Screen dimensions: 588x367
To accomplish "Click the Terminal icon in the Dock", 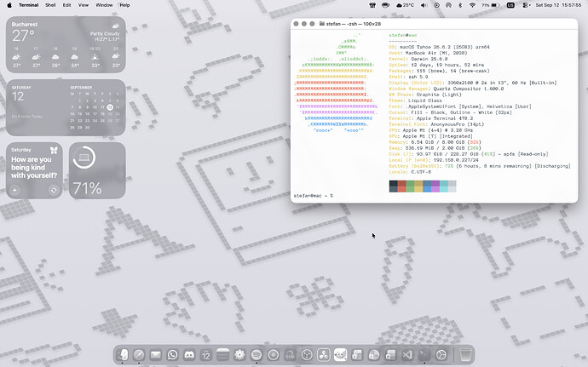I will (424, 354).
